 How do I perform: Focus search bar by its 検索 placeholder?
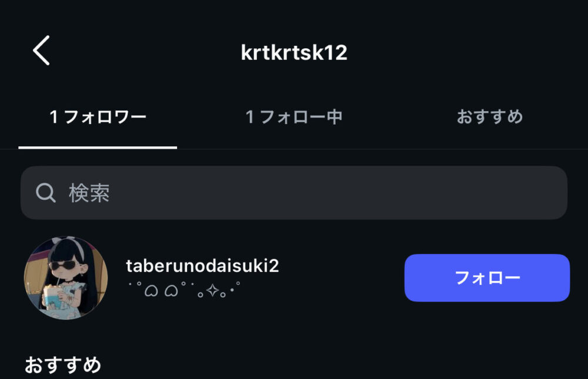(x=89, y=193)
